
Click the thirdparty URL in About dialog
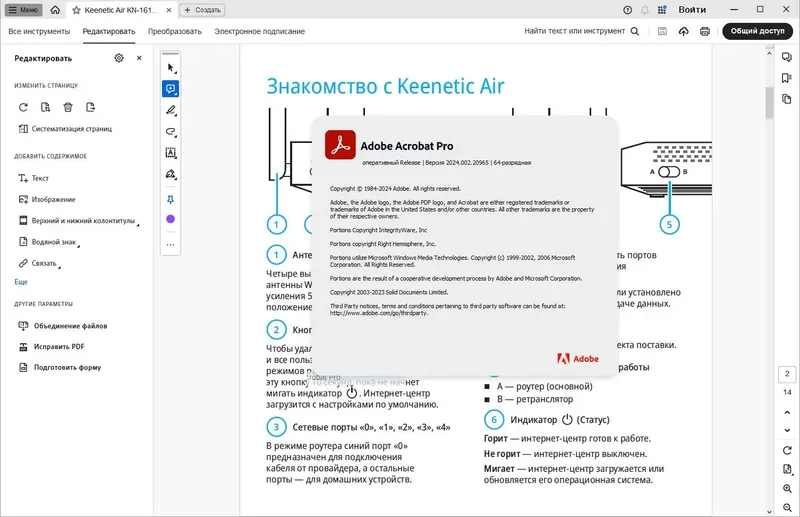(x=379, y=313)
